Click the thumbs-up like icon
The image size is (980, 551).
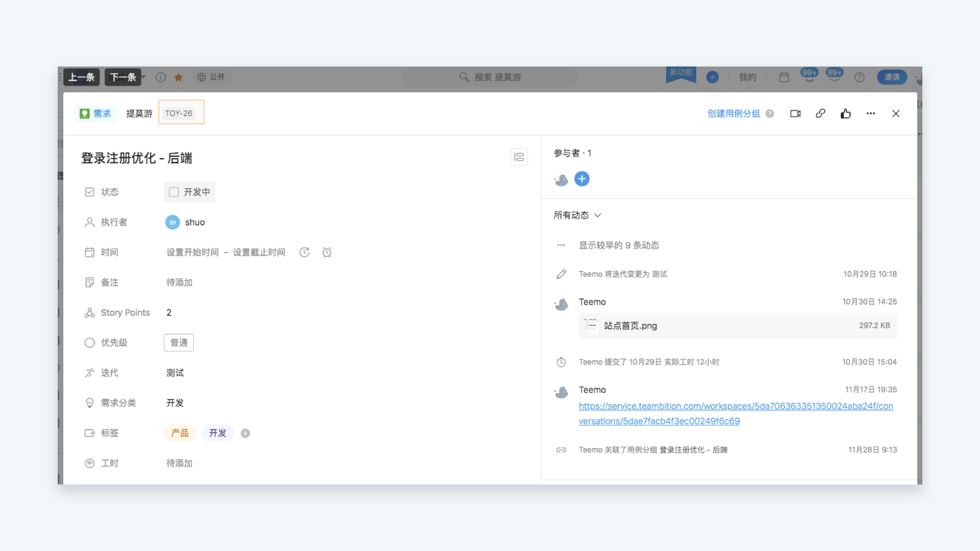coord(846,114)
